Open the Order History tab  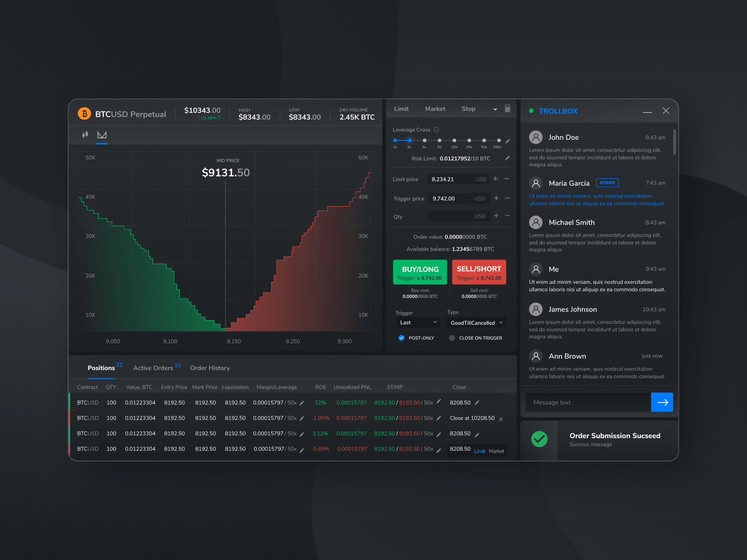pos(210,368)
